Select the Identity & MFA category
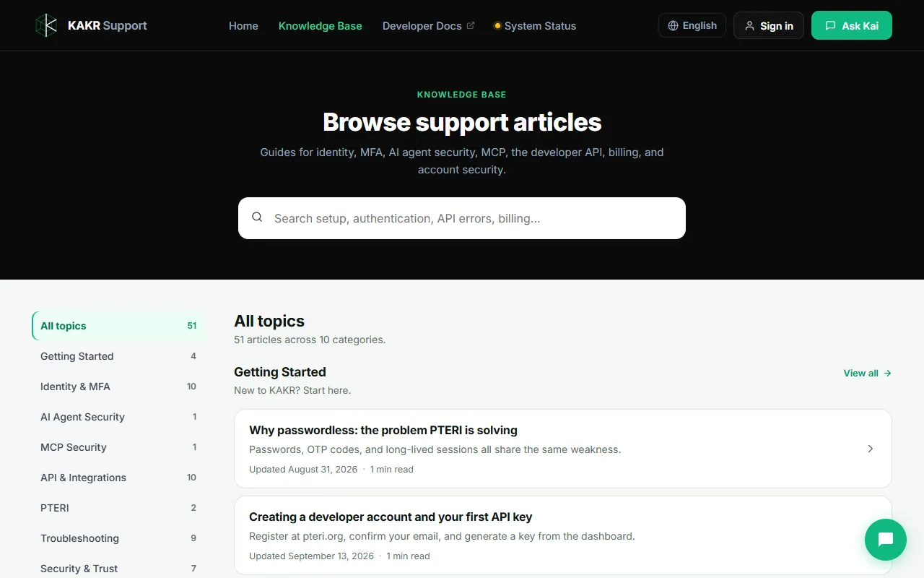The height and width of the screenshot is (578, 924). [x=118, y=387]
